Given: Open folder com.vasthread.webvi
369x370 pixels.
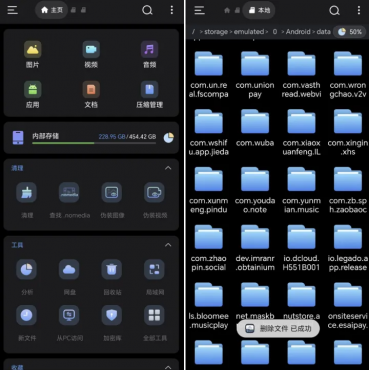Looking at the screenshot, I should click(301, 75).
